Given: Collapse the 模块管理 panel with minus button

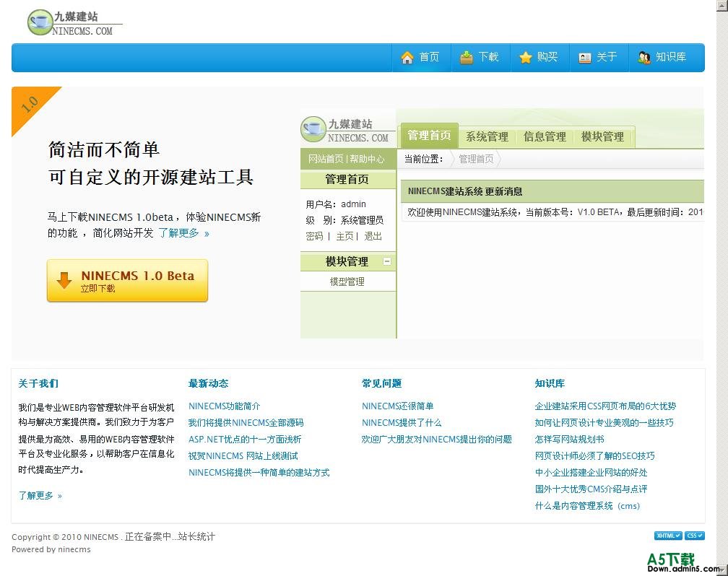Looking at the screenshot, I should [x=387, y=261].
